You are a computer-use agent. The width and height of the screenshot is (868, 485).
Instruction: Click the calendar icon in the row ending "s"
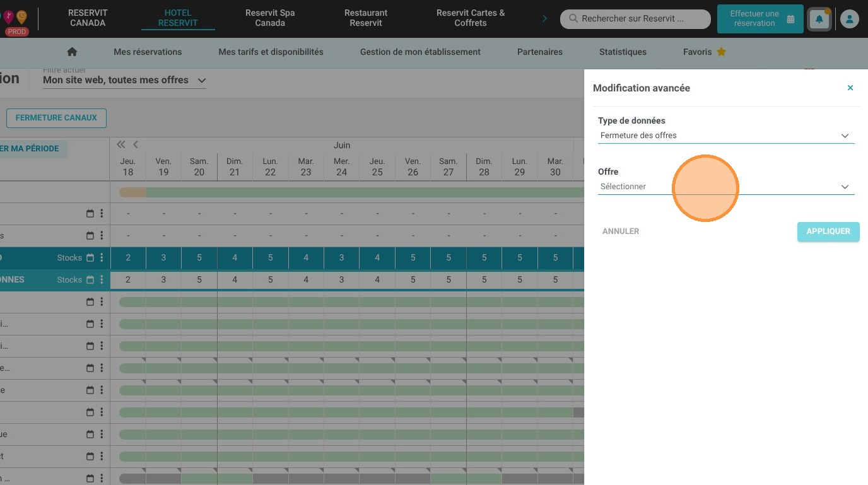click(x=90, y=235)
